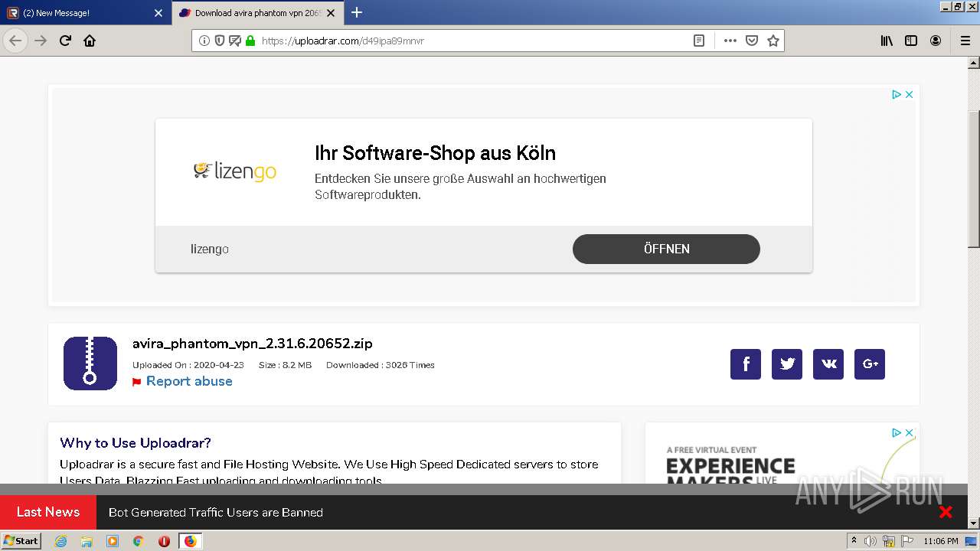Viewport: 980px width, 551px height.
Task: Click the AdChoices icon on lizengo ad
Action: coord(896,94)
